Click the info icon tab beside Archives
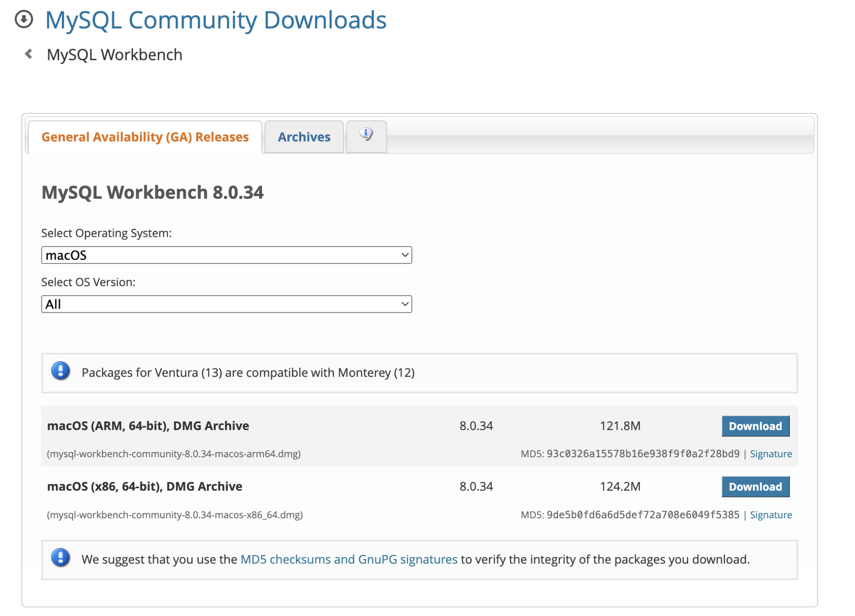 (x=366, y=134)
